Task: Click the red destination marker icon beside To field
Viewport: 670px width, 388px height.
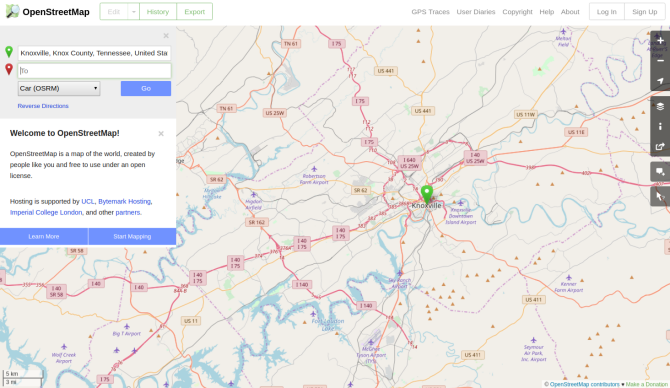Action: [x=9, y=69]
